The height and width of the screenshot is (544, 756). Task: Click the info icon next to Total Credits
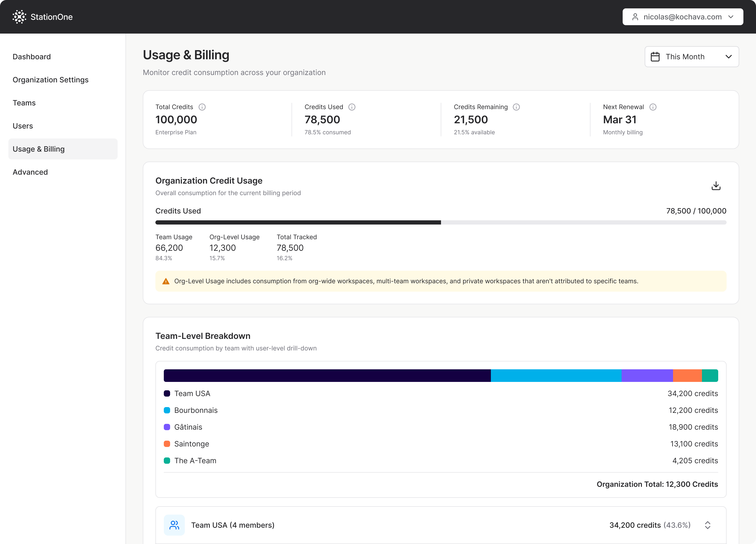pos(202,107)
